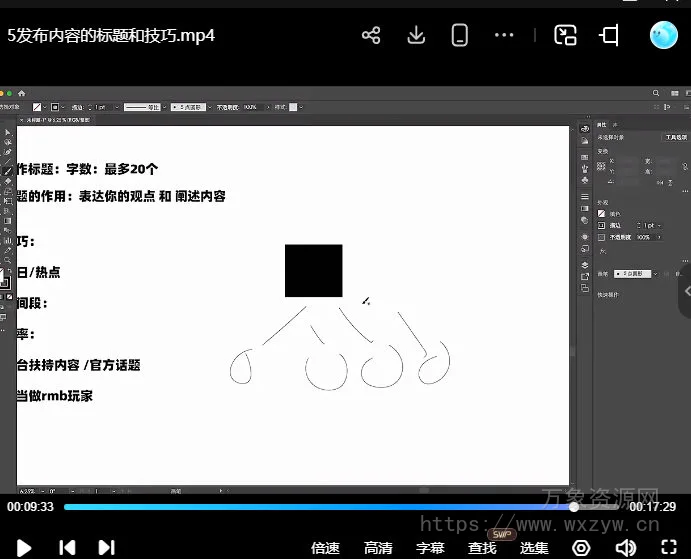Image resolution: width=691 pixels, height=559 pixels.
Task: Skip to the next video
Action: 106,547
